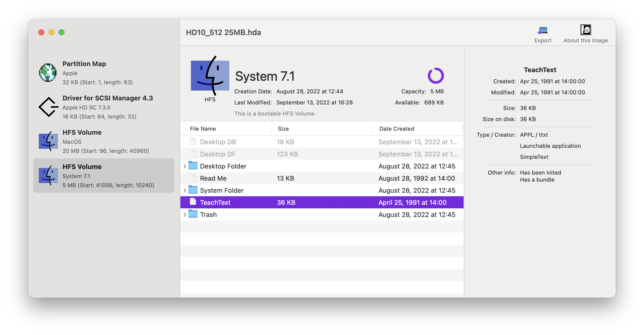The width and height of the screenshot is (644, 335).
Task: Click the Last Modified September 13 value
Action: coord(314,102)
